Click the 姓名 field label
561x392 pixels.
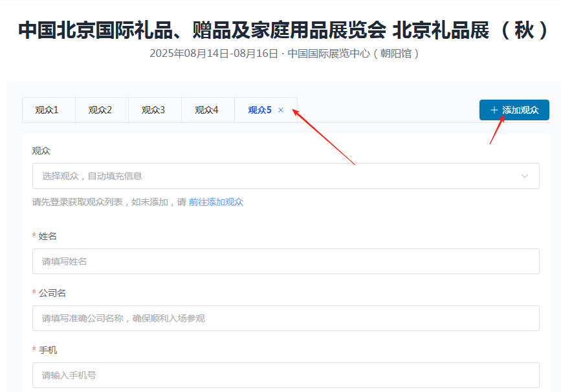pyautogui.click(x=48, y=236)
